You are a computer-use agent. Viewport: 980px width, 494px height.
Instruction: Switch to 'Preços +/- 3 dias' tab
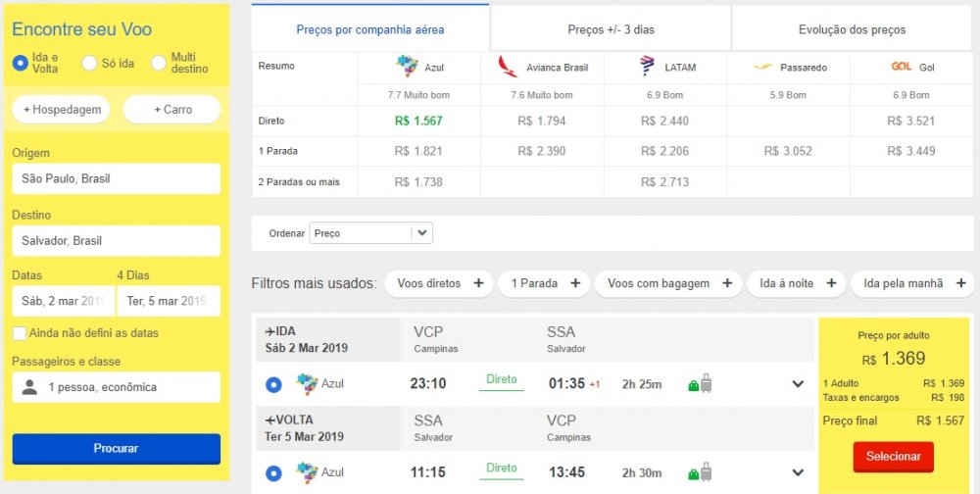tap(611, 29)
